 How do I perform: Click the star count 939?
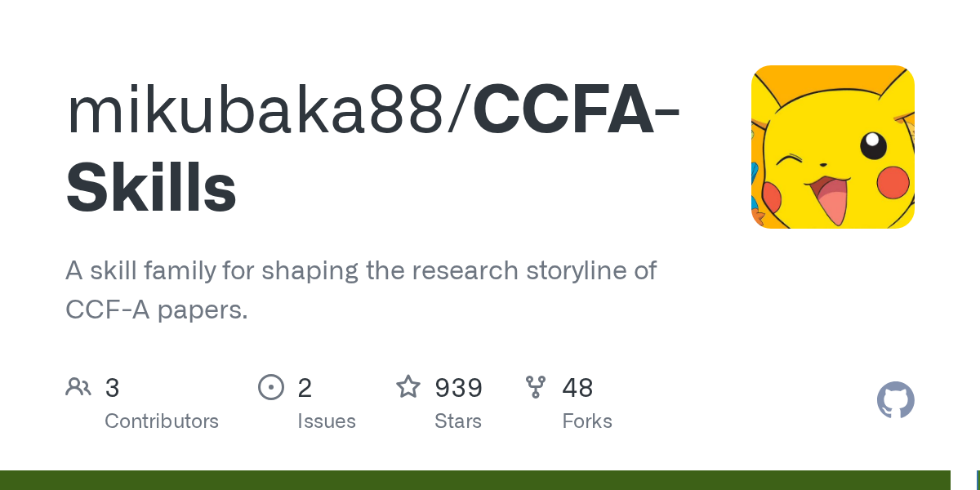coord(458,388)
